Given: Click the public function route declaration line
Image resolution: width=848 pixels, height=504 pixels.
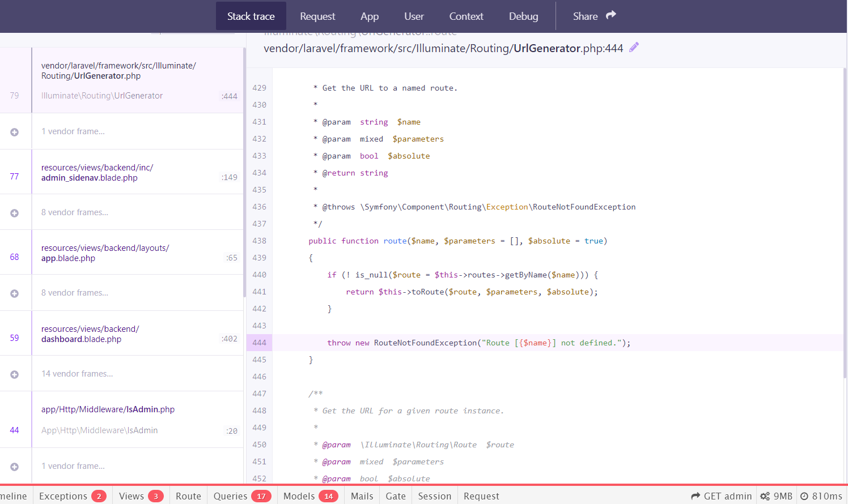Looking at the screenshot, I should click(457, 241).
